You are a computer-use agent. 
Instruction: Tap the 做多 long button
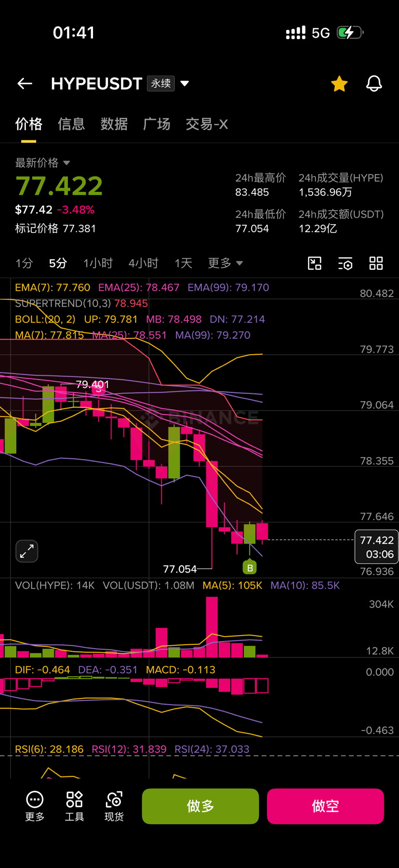[x=200, y=806]
